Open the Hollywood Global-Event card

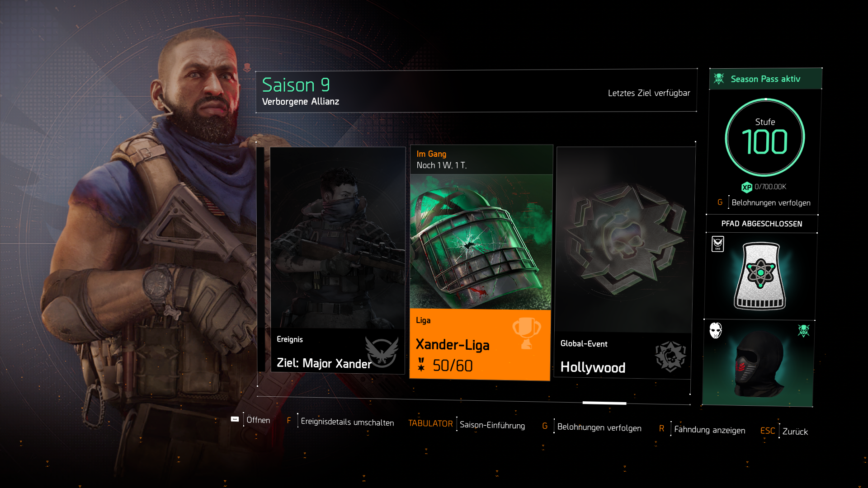point(624,263)
